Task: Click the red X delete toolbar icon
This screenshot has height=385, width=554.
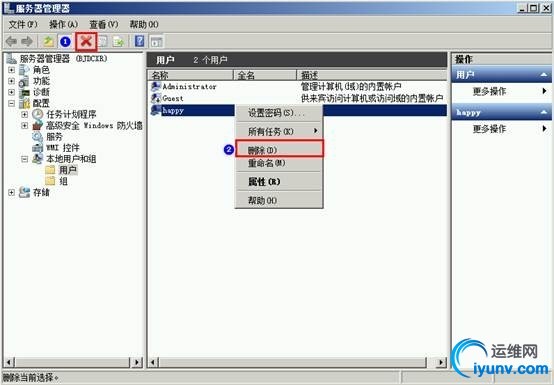Action: [x=86, y=42]
